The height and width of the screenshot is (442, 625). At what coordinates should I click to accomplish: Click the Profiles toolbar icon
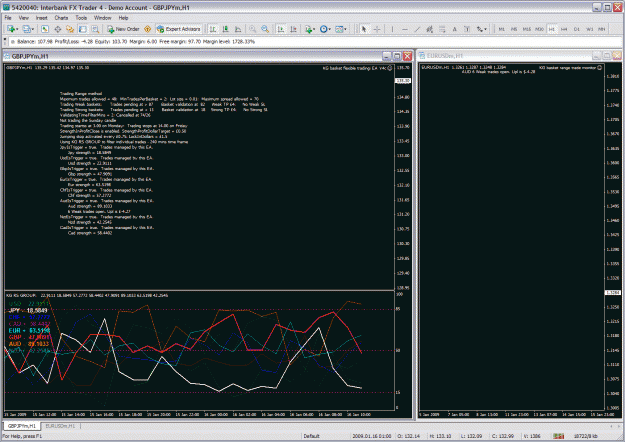click(x=26, y=29)
